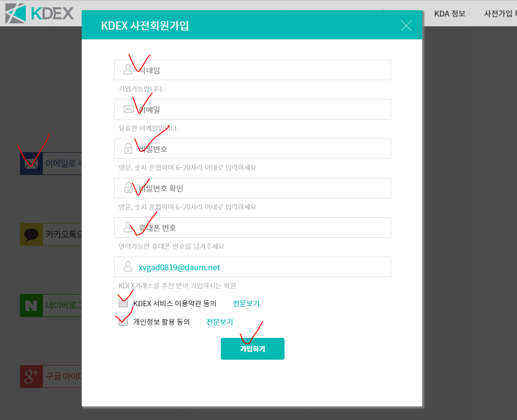This screenshot has width=517, height=420.
Task: Check KDEX 서비스 이용약관 동의 checkbox
Action: (x=124, y=303)
